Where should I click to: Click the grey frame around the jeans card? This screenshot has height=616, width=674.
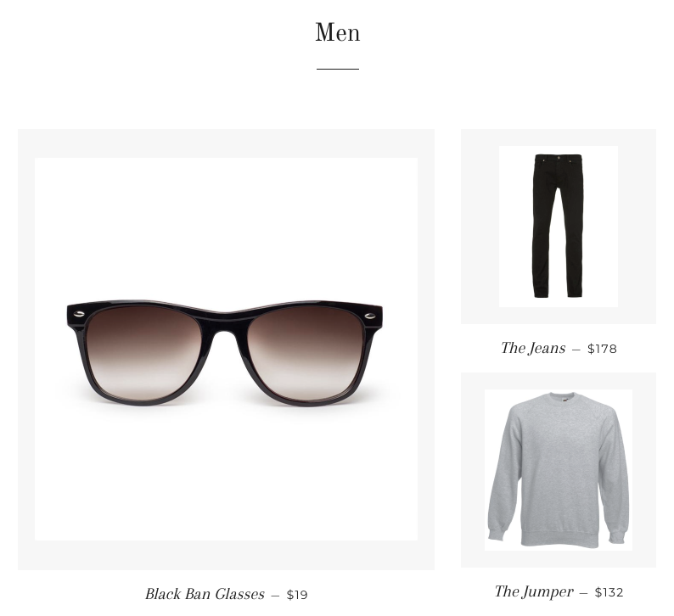[480, 227]
